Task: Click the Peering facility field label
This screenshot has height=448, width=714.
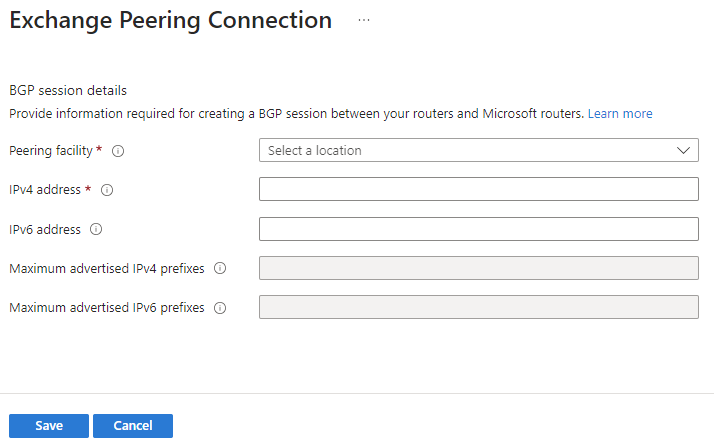Action: click(51, 151)
